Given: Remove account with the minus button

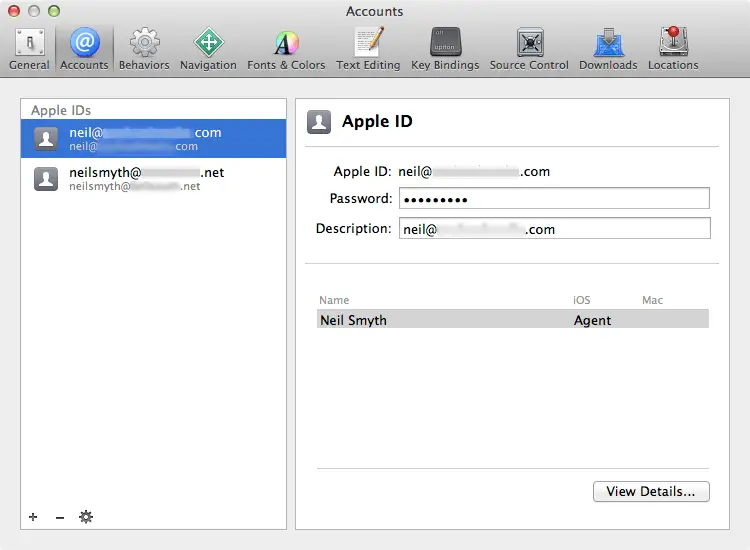Looking at the screenshot, I should [x=60, y=517].
